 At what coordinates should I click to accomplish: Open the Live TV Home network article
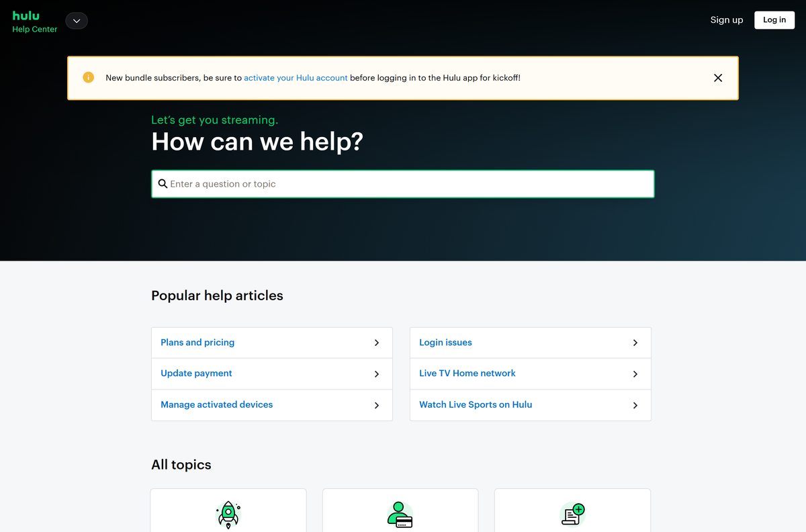pyautogui.click(x=531, y=373)
